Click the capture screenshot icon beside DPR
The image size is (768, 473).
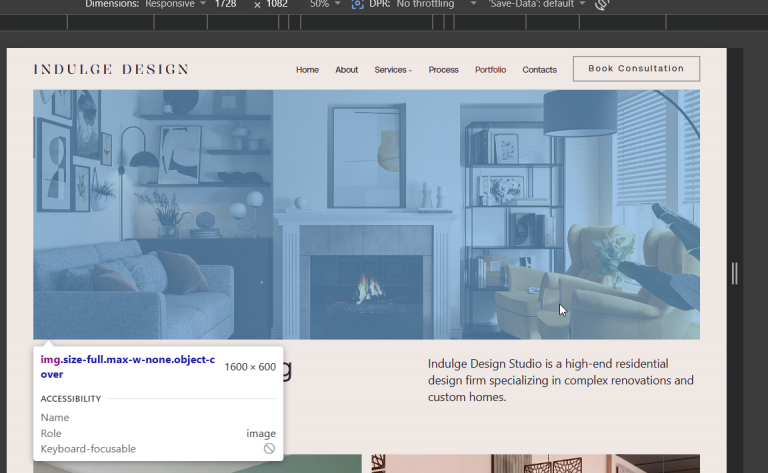click(x=358, y=4)
